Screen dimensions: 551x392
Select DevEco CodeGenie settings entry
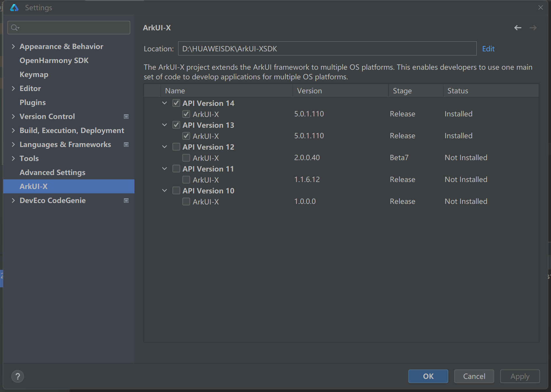52,200
